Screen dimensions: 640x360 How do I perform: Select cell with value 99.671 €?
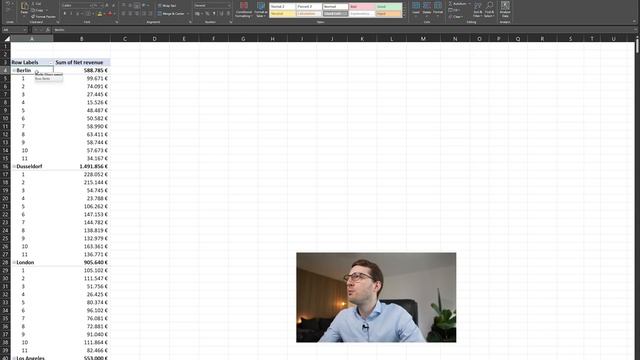pos(82,78)
